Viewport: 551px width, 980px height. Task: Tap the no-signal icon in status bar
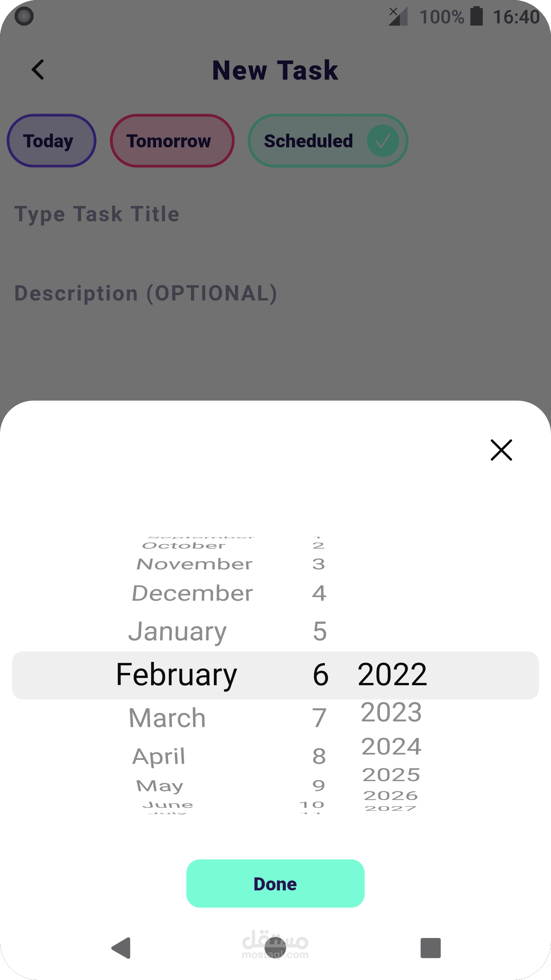click(398, 16)
